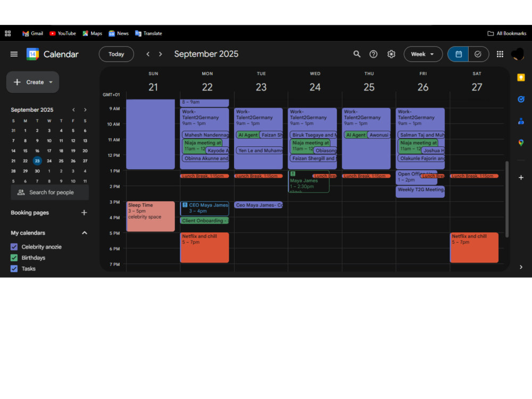The width and height of the screenshot is (532, 399).
Task: Open Mahesh Nandennag appointment on Monday
Action: pyautogui.click(x=205, y=135)
